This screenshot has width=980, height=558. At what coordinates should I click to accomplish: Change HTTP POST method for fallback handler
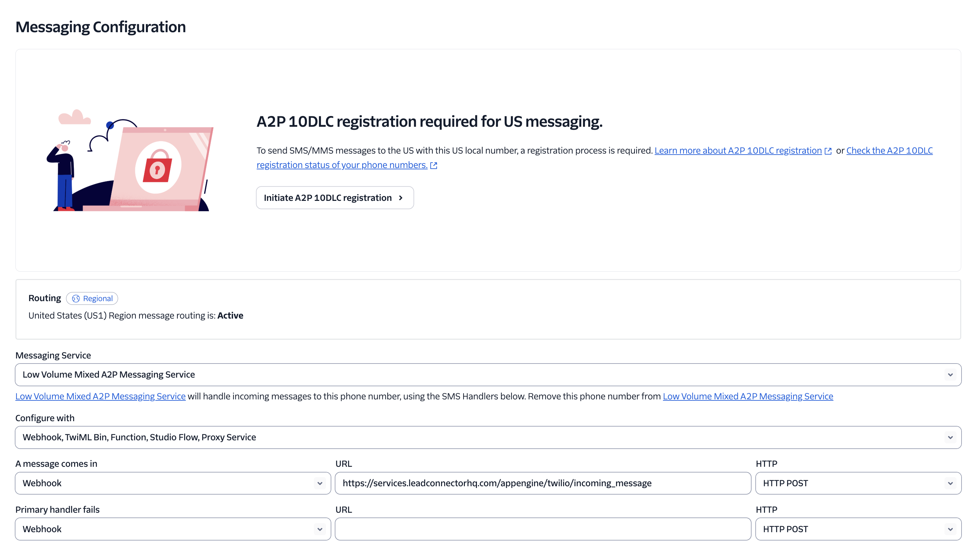[x=858, y=529]
